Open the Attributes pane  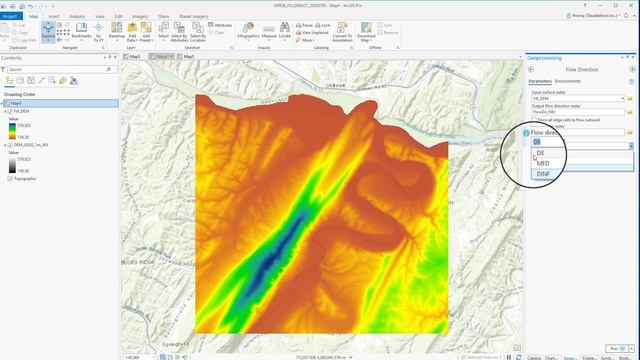click(220, 25)
